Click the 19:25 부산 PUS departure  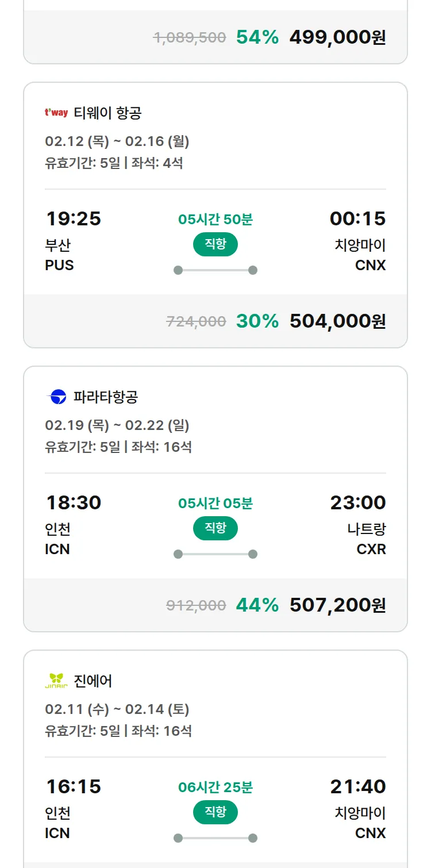click(x=73, y=241)
